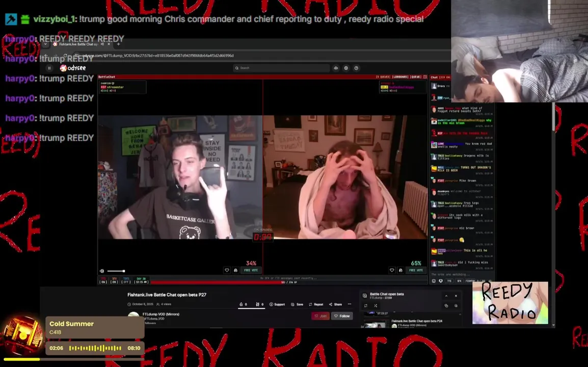Screen dimensions: 588x367
Task: Click the video player volume speaker icon
Action: (x=102, y=271)
